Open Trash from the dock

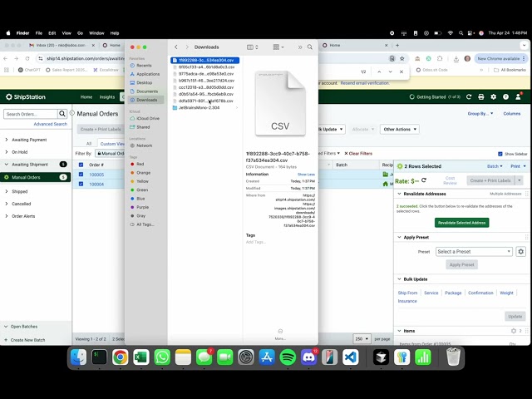click(453, 357)
